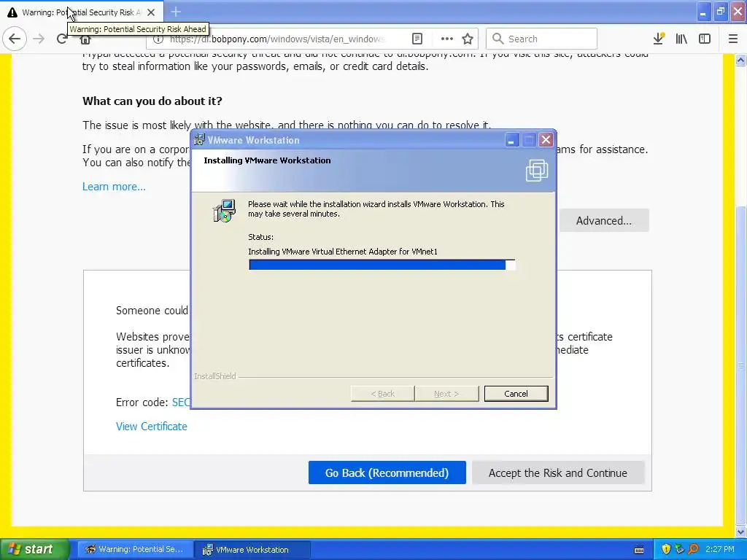Cancel the VMware Workstation installation
The width and height of the screenshot is (747, 560).
516,393
